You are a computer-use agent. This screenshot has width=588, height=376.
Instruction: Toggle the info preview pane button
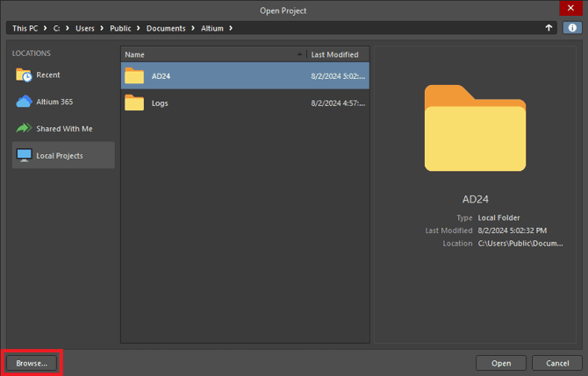pos(572,28)
